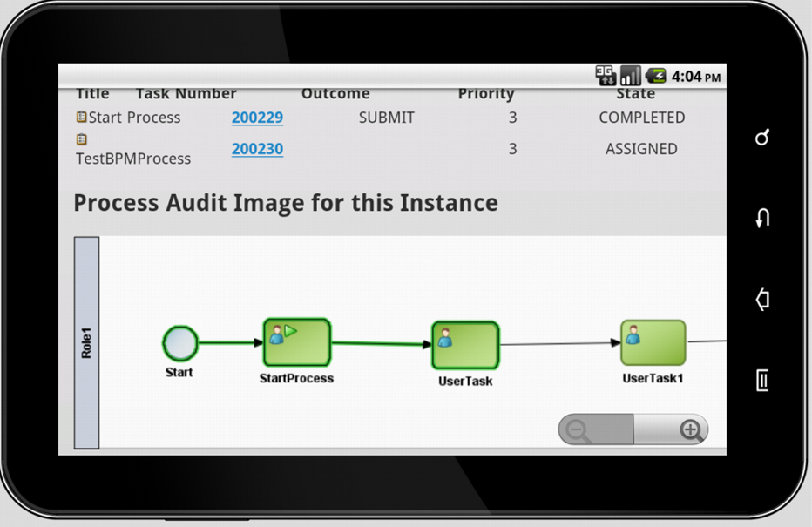Select the UserTask1 activity node
The height and width of the screenshot is (527, 812).
[x=653, y=342]
